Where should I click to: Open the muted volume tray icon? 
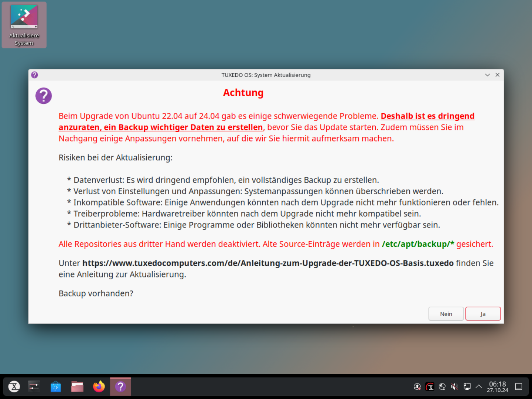click(454, 387)
